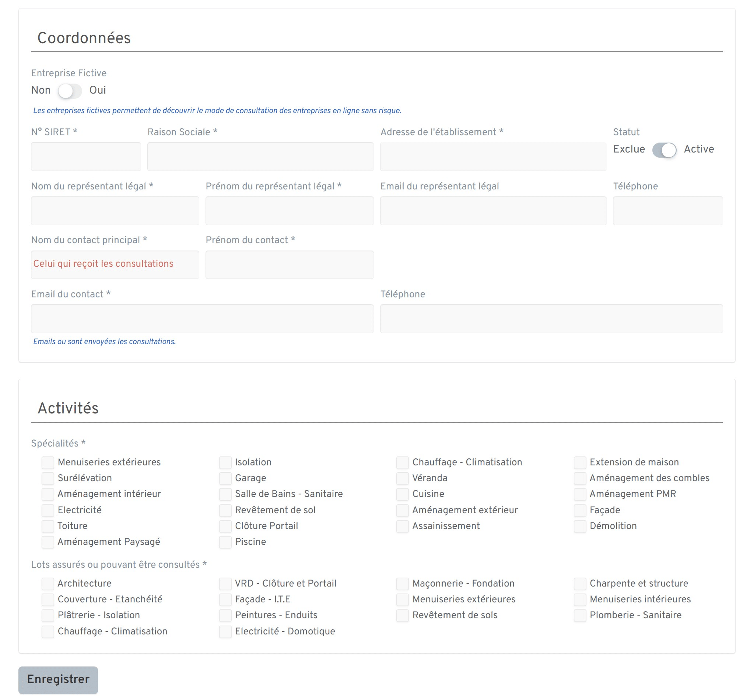Focus the Adresse de l'établissement field
754x700 pixels.
click(x=493, y=156)
